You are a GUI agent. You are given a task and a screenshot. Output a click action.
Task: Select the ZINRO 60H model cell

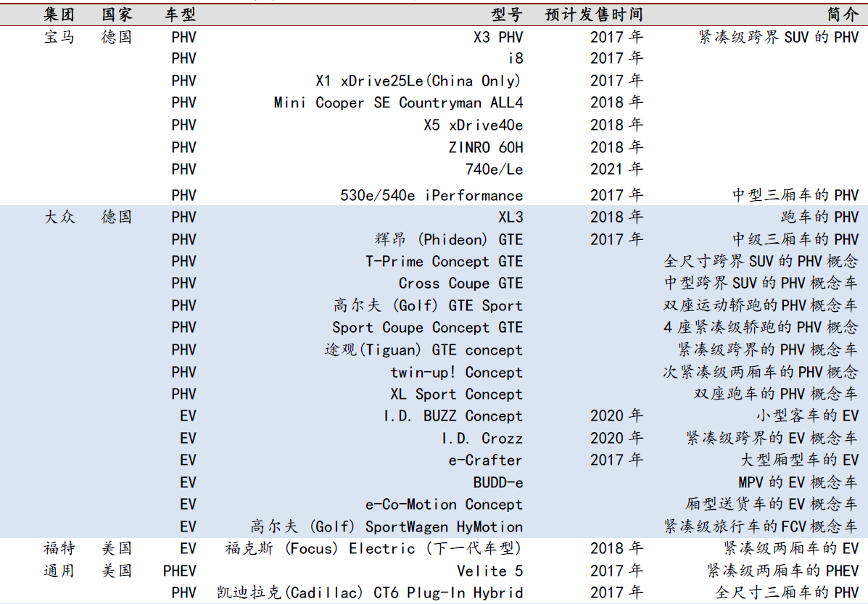coord(485,147)
